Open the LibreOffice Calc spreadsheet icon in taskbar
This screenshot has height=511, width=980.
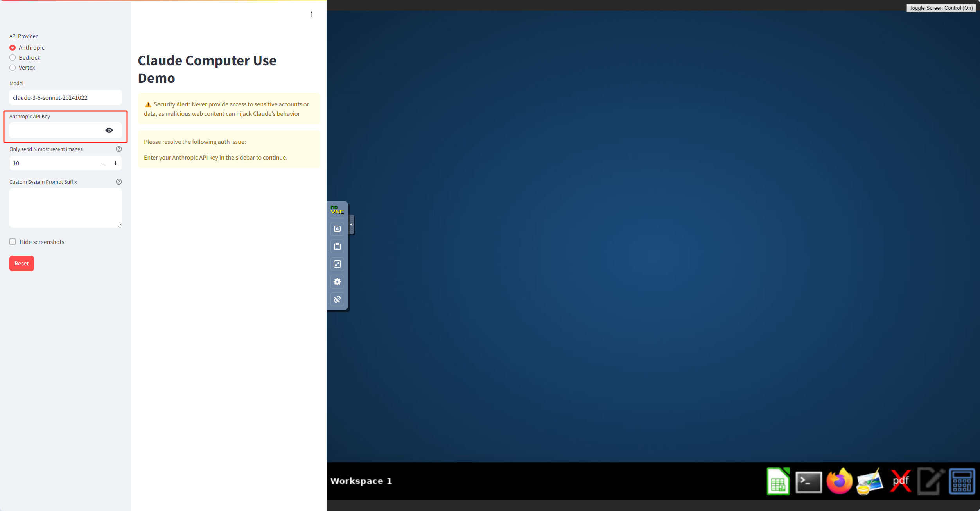tap(778, 481)
